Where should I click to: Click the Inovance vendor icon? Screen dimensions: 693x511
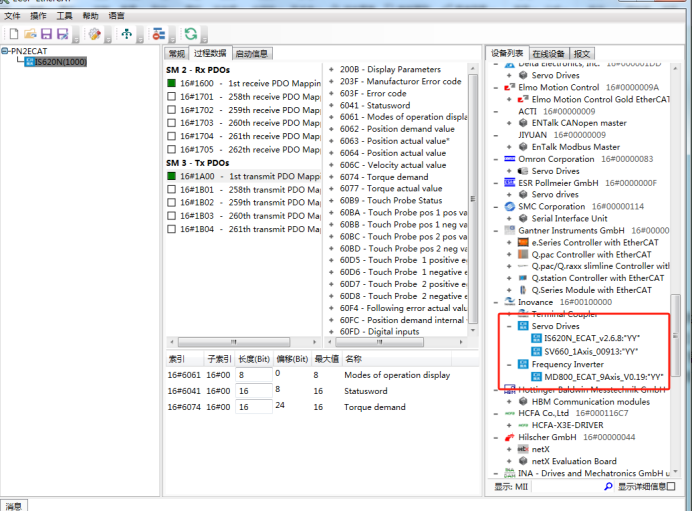point(510,301)
